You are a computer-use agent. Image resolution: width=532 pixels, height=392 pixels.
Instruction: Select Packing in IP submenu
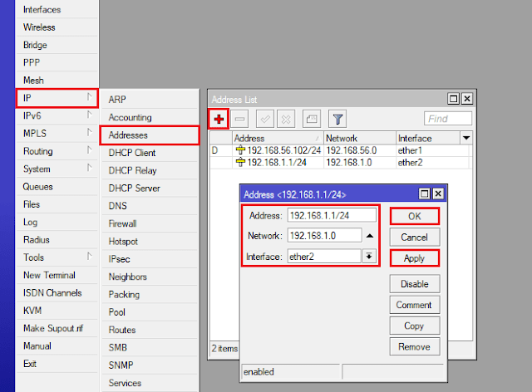pyautogui.click(x=150, y=294)
